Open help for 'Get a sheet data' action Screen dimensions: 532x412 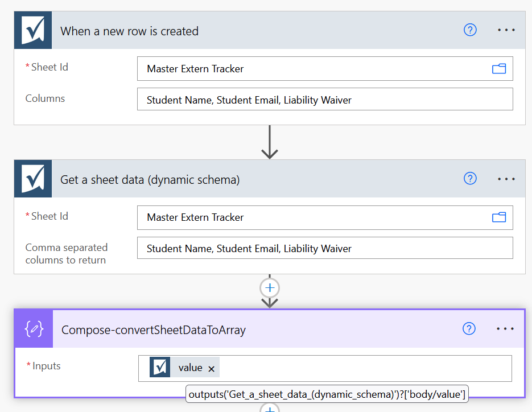[x=470, y=179]
